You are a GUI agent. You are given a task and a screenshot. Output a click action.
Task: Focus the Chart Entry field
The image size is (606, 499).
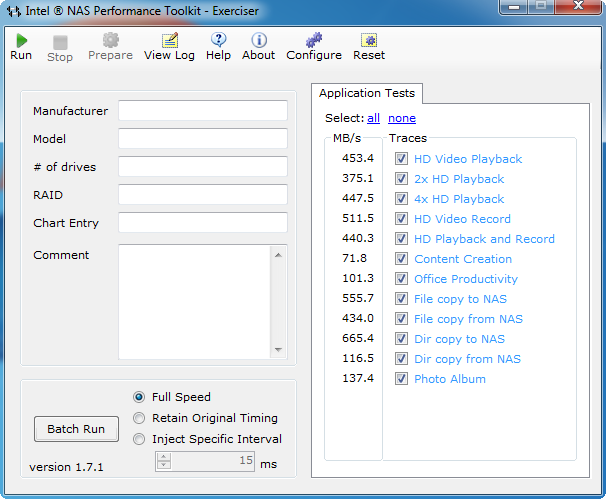click(x=203, y=222)
